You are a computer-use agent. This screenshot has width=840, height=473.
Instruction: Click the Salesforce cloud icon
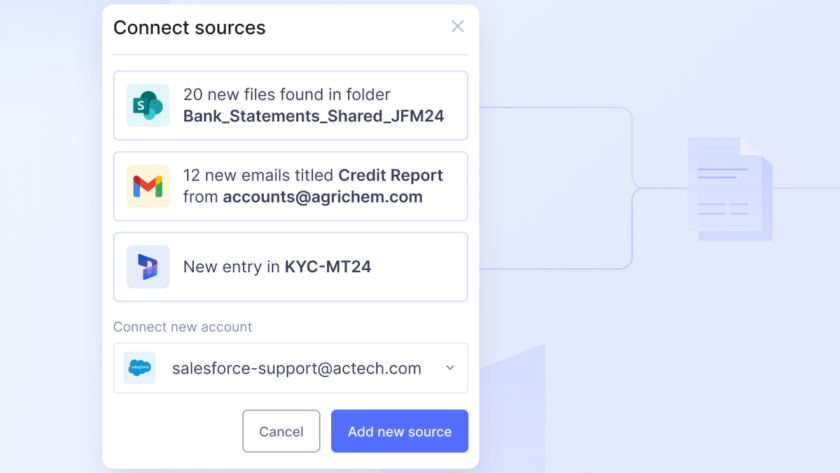tap(140, 368)
